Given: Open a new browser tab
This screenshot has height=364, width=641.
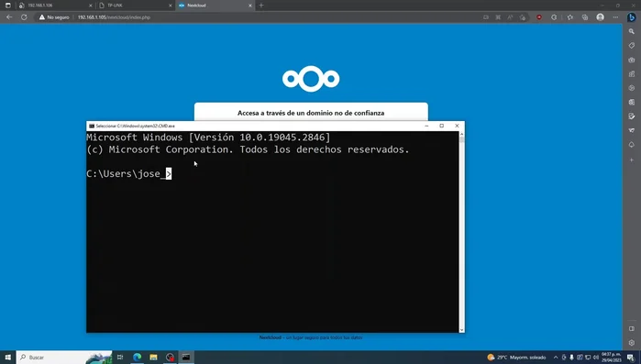Looking at the screenshot, I should pyautogui.click(x=261, y=6).
